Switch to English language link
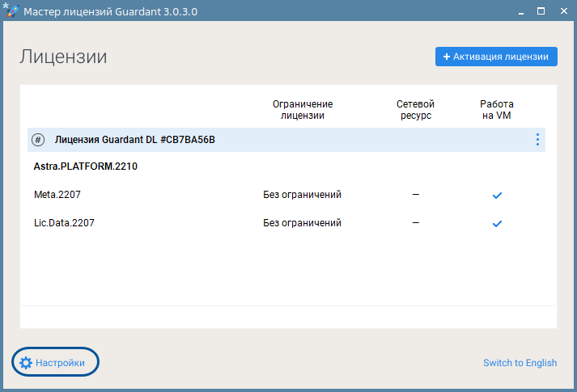 click(x=520, y=363)
